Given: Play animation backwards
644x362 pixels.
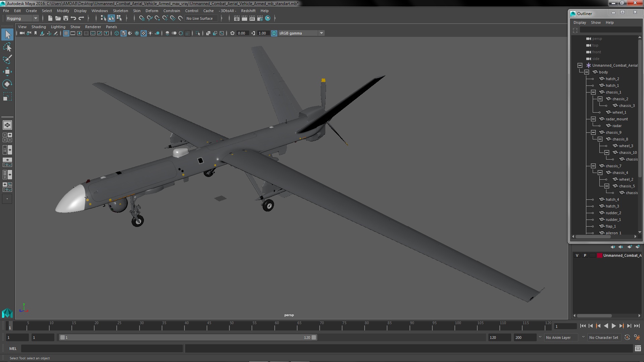Looking at the screenshot, I should [606, 326].
